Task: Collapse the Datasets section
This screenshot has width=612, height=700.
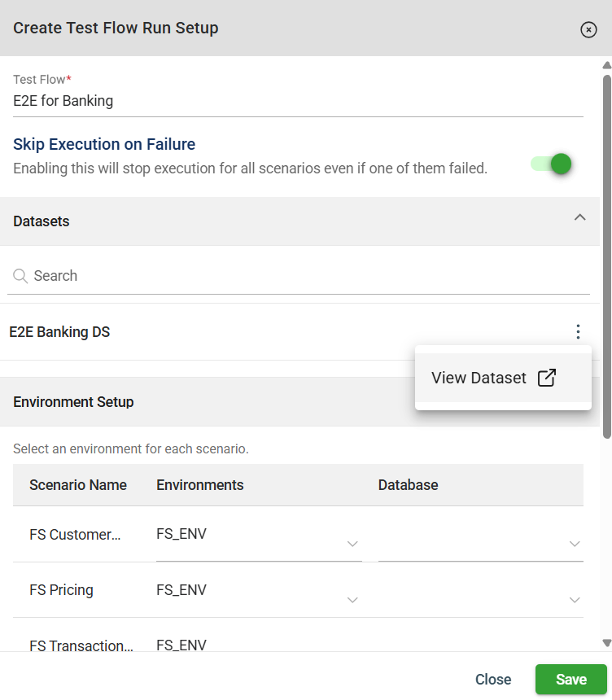Action: tap(579, 217)
